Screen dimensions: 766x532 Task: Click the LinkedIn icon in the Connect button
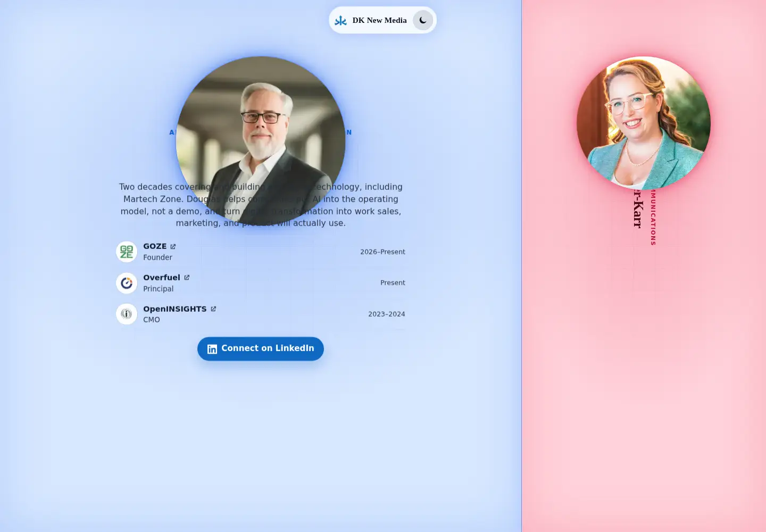tap(212, 349)
